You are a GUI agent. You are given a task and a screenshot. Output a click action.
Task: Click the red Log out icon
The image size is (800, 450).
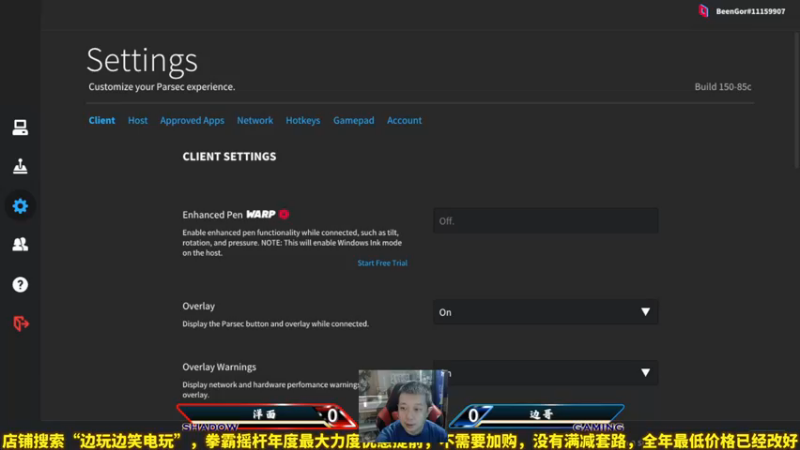click(x=21, y=323)
